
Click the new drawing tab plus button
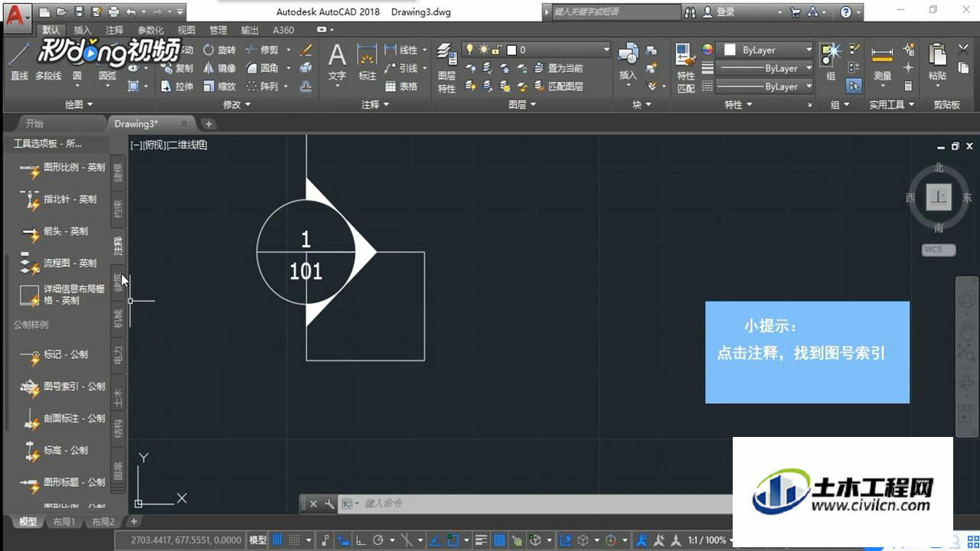click(x=208, y=124)
